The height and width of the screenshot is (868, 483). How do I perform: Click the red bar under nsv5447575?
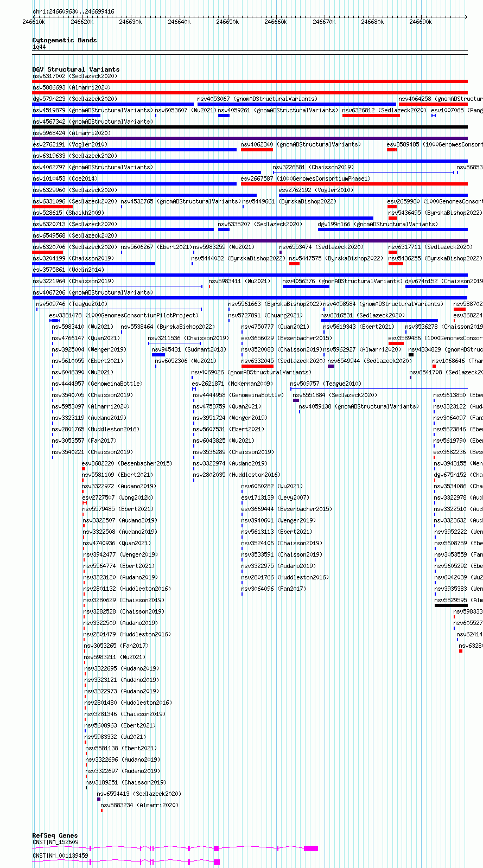[x=294, y=264]
